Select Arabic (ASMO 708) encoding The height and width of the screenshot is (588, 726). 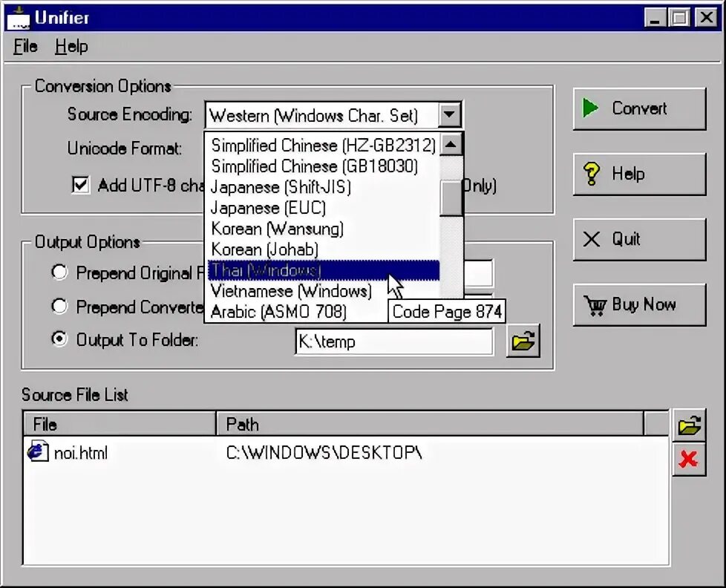tap(297, 312)
